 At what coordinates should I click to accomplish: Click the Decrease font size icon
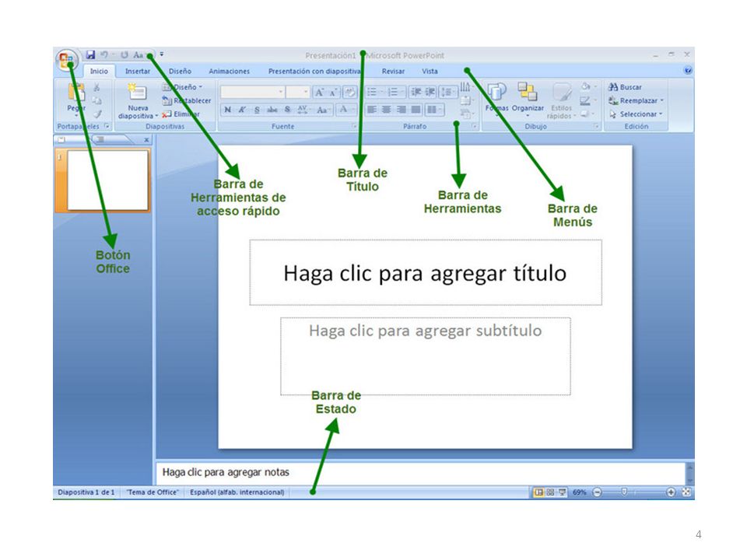[x=333, y=93]
